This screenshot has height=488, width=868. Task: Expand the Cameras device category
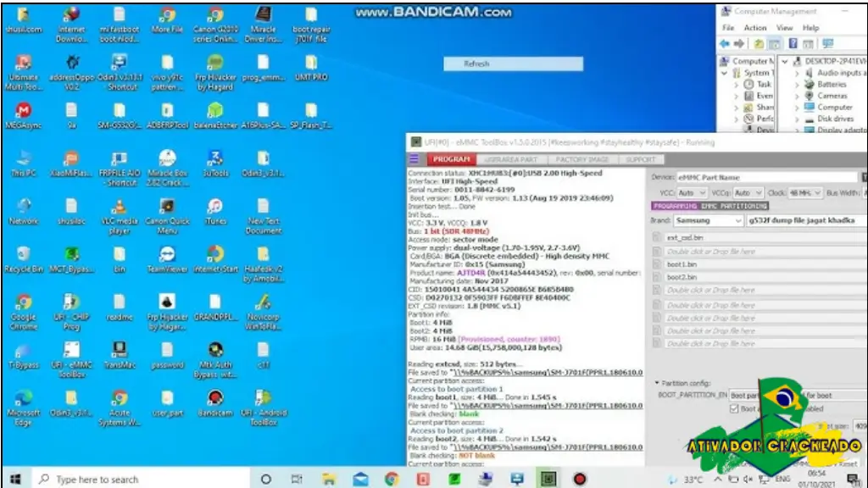click(797, 96)
